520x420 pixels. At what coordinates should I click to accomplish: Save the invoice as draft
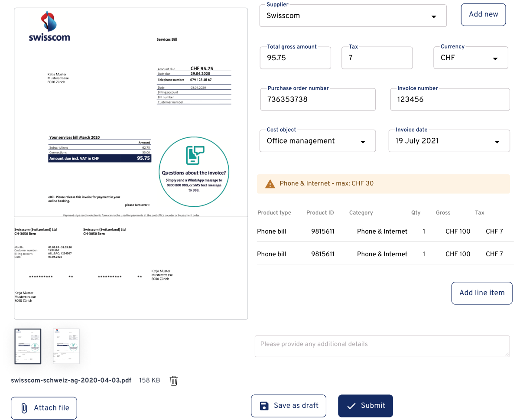(x=288, y=406)
